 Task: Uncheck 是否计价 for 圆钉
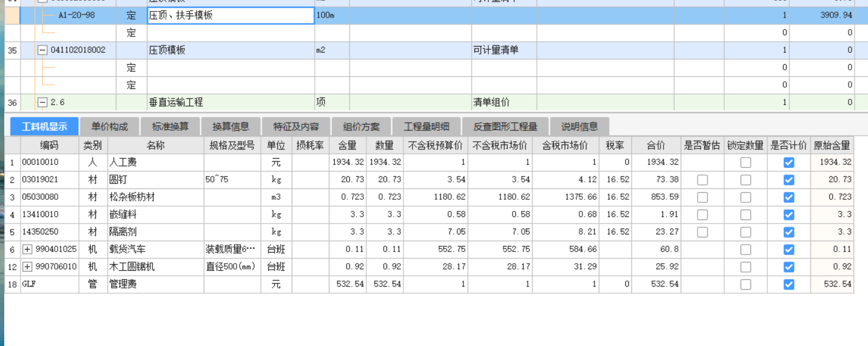[x=789, y=180]
